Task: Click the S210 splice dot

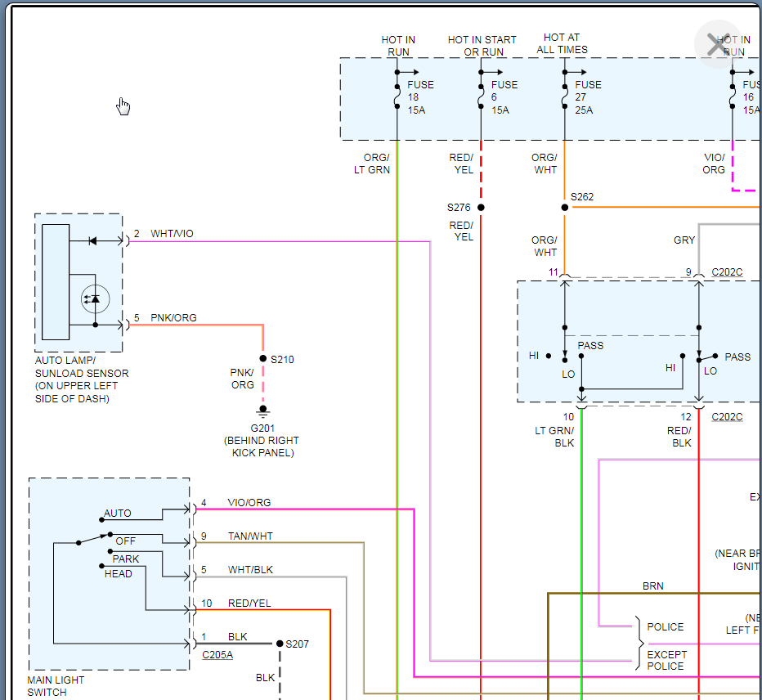Action: point(262,359)
